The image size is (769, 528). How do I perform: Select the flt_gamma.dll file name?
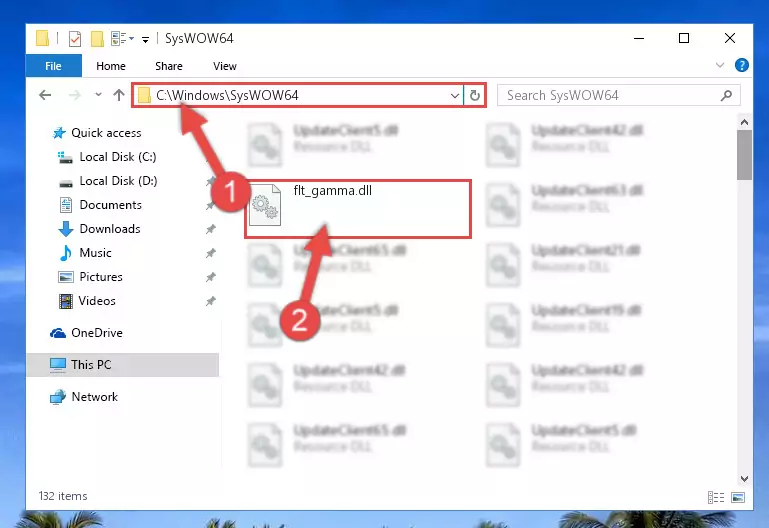pos(333,191)
